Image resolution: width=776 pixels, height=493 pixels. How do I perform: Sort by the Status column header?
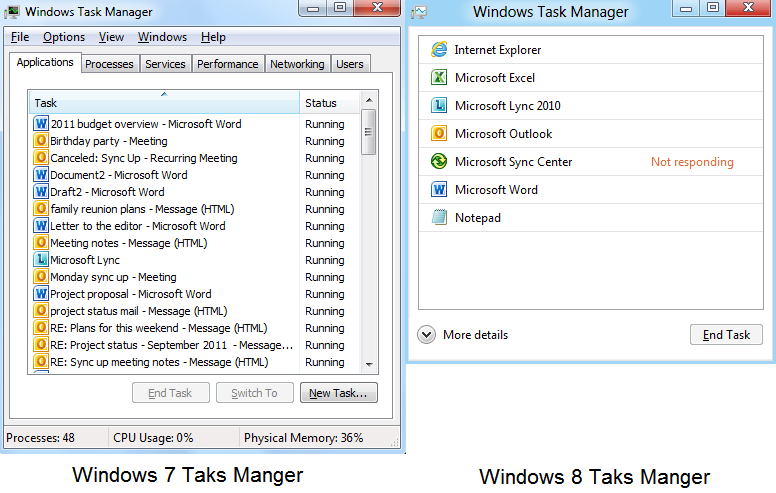(330, 102)
